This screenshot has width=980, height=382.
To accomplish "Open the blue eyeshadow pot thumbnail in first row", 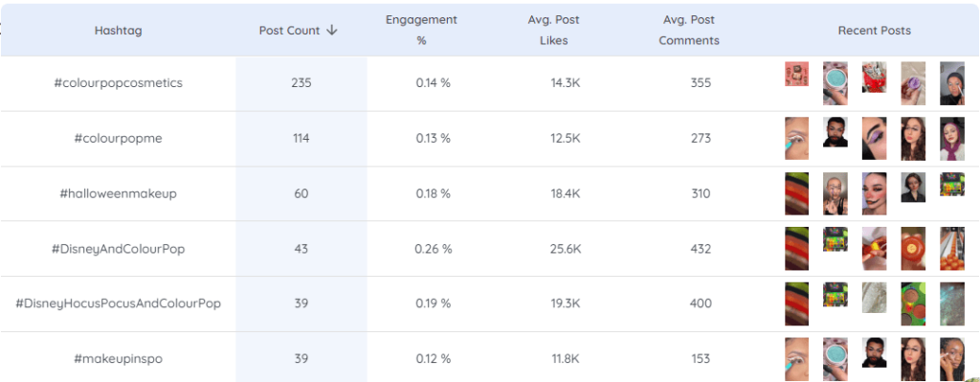I will click(x=835, y=83).
